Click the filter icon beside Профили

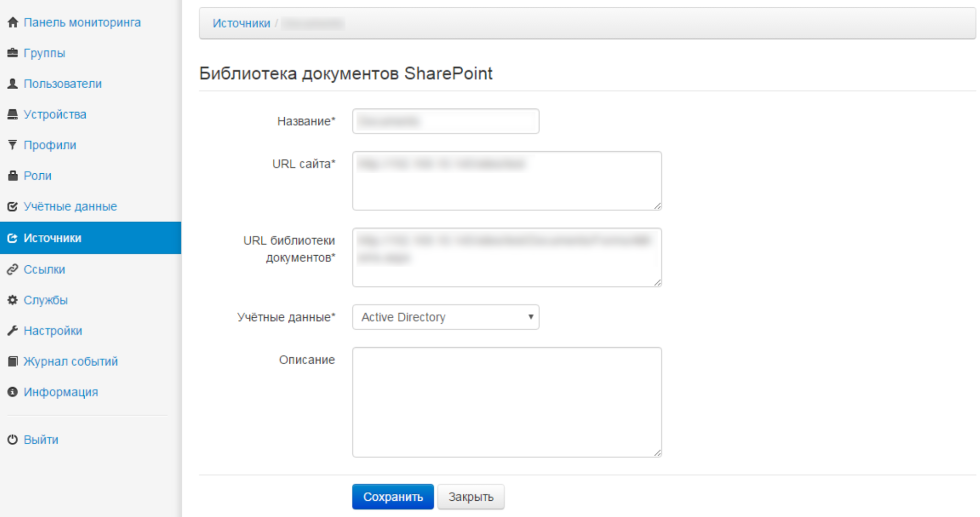(x=13, y=145)
